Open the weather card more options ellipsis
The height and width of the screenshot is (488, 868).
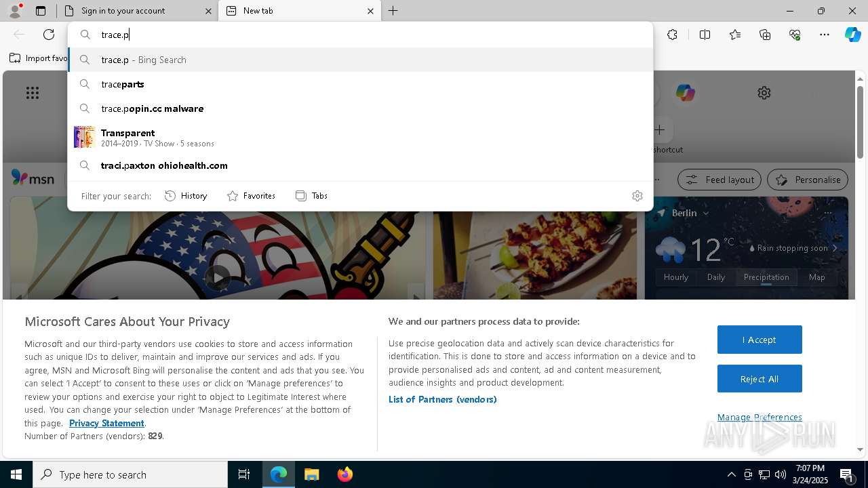[827, 213]
